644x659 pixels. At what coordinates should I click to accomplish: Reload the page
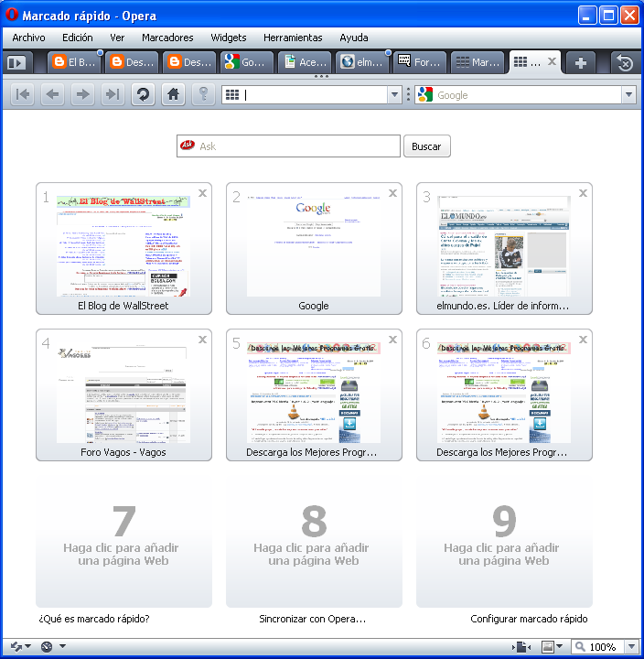(143, 94)
